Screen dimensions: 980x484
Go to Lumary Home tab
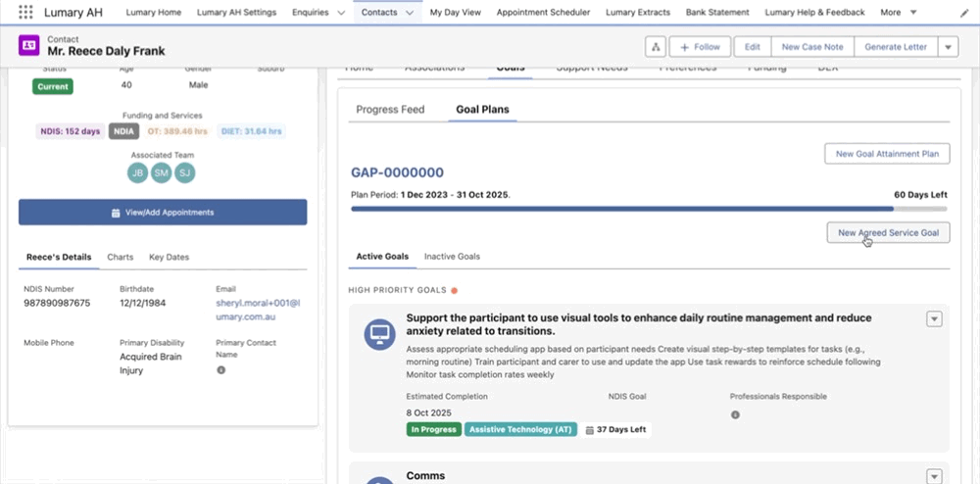[153, 13]
